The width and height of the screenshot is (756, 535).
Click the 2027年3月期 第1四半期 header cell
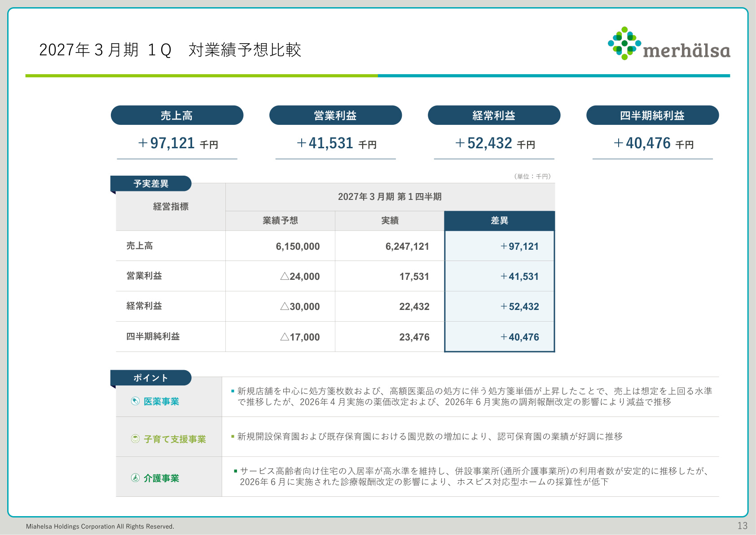pyautogui.click(x=390, y=197)
